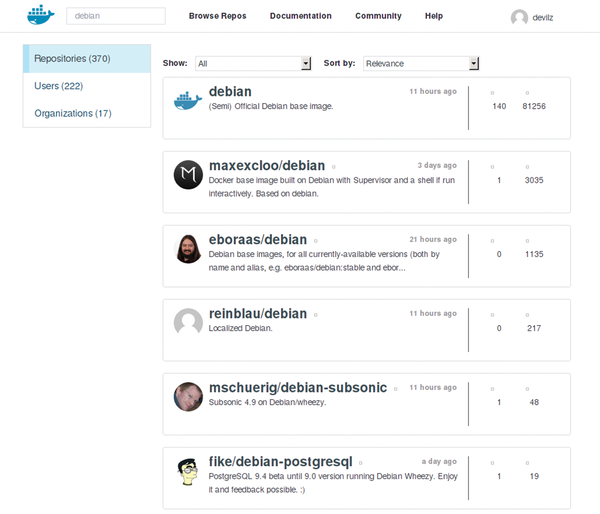Viewport: 600px width, 514px height.
Task: Click maxexcloo M avatar icon
Action: pyautogui.click(x=188, y=175)
